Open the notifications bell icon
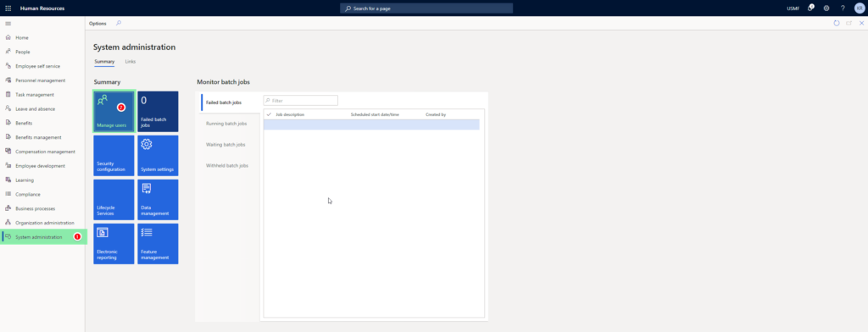This screenshot has height=332, width=868. point(810,8)
